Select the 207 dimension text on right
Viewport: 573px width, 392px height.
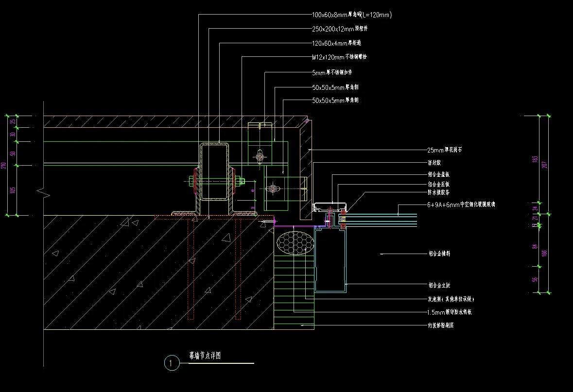pos(544,165)
